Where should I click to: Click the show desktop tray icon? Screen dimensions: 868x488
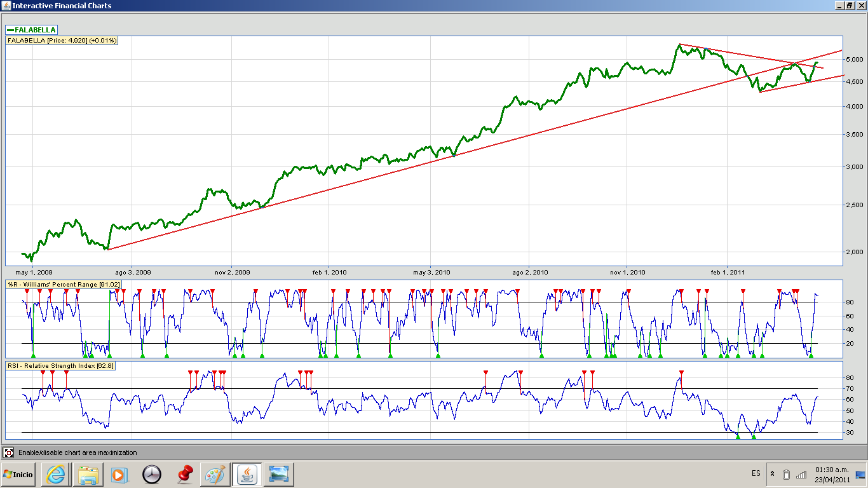(860, 474)
